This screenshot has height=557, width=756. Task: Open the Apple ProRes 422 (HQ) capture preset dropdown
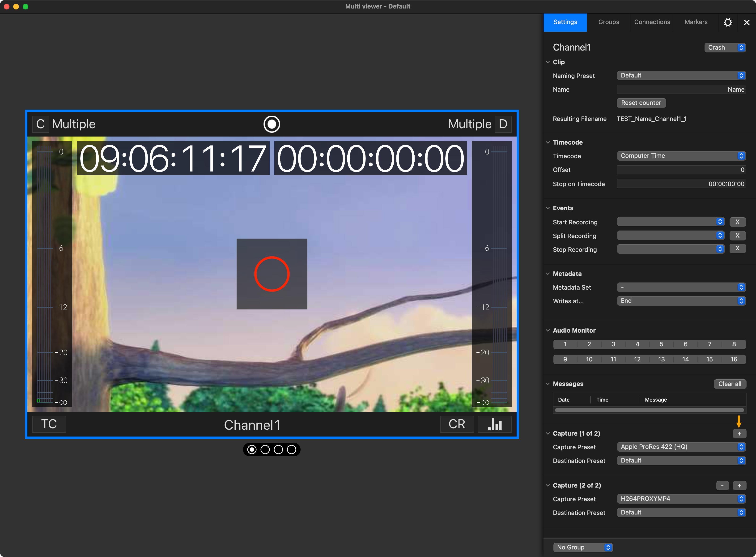pyautogui.click(x=681, y=447)
